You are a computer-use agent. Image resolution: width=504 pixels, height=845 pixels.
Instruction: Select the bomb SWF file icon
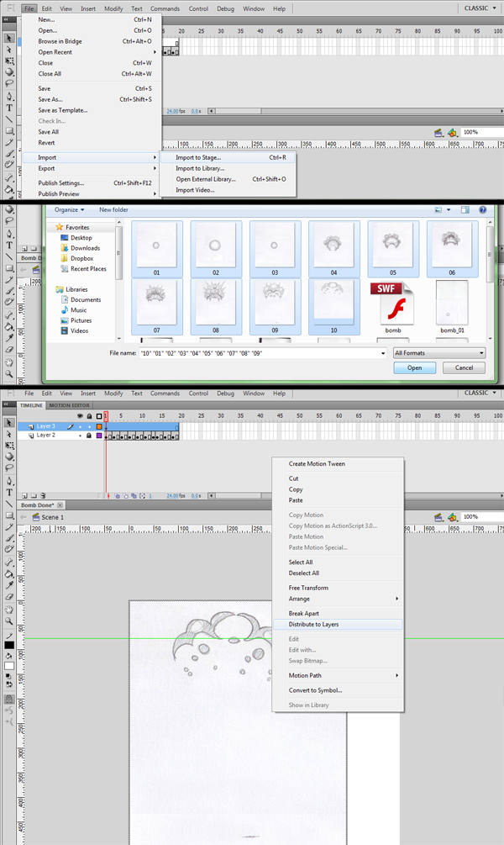pos(392,303)
